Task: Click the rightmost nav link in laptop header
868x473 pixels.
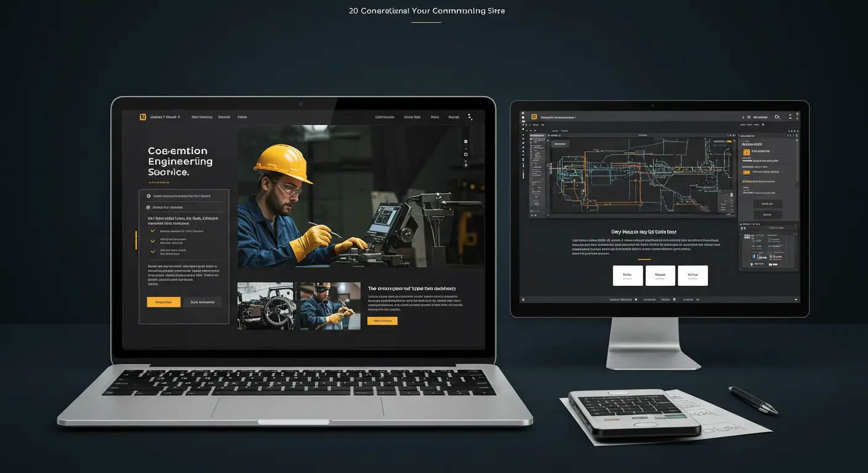Action: pyautogui.click(x=454, y=117)
